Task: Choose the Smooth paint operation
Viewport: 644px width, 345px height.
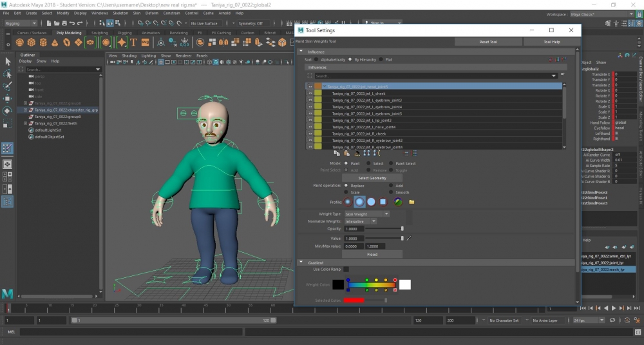Action: pos(391,192)
